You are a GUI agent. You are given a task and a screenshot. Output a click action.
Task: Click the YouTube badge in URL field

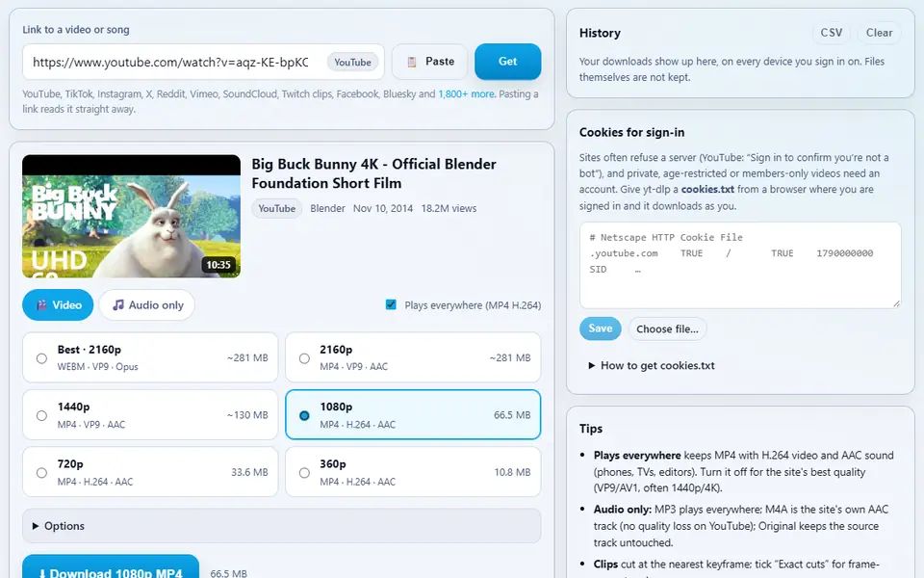[352, 62]
